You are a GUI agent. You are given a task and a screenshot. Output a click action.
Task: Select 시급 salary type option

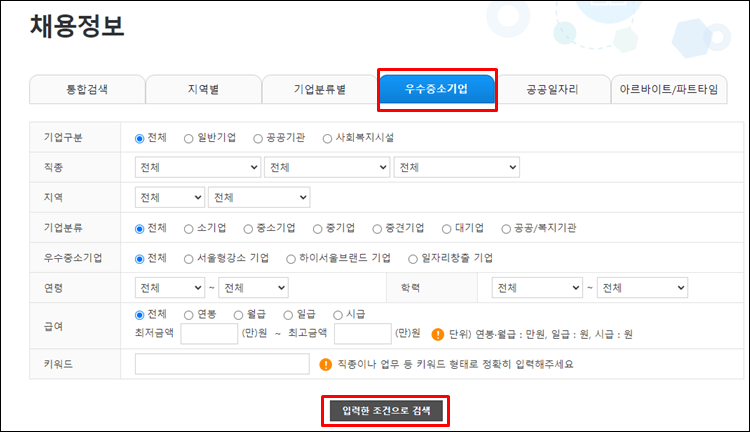(338, 314)
